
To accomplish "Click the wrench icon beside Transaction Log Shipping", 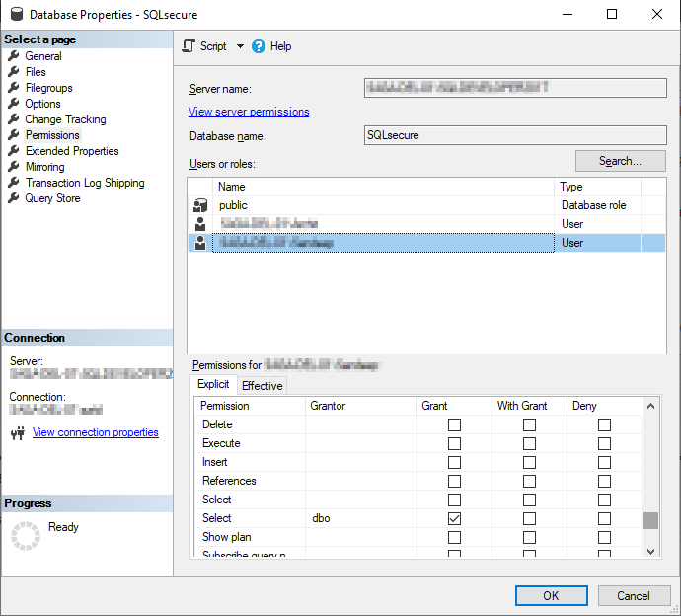I will (14, 182).
